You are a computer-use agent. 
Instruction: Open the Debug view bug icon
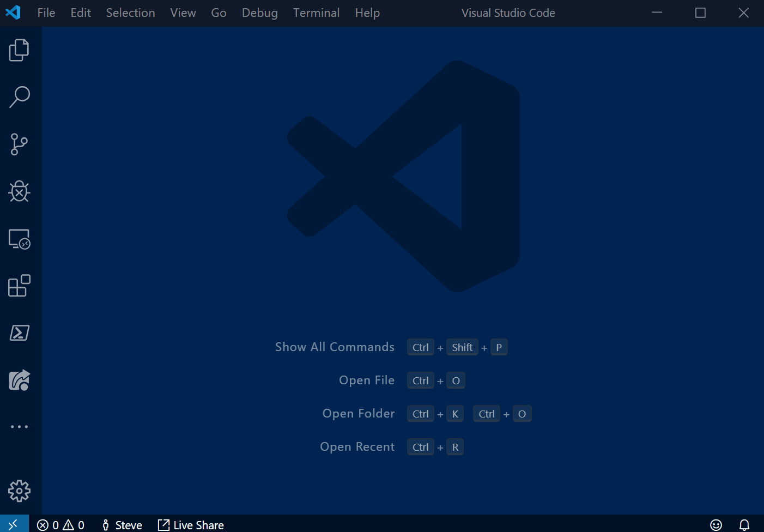point(19,191)
